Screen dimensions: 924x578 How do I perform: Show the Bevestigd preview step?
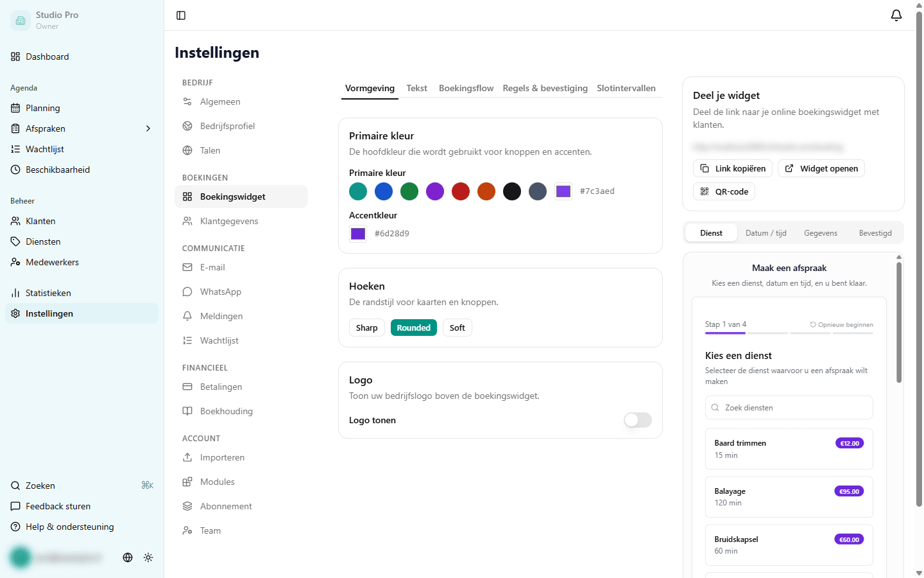[x=875, y=233]
